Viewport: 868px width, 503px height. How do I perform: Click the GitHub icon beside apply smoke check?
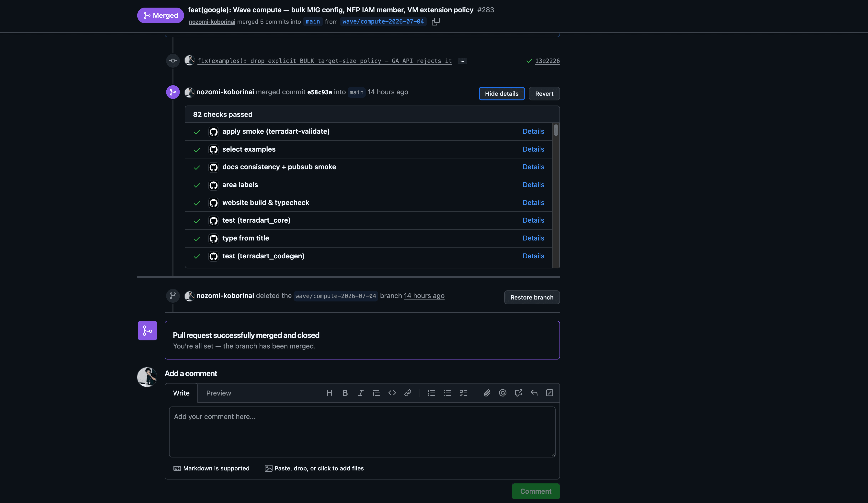214,132
